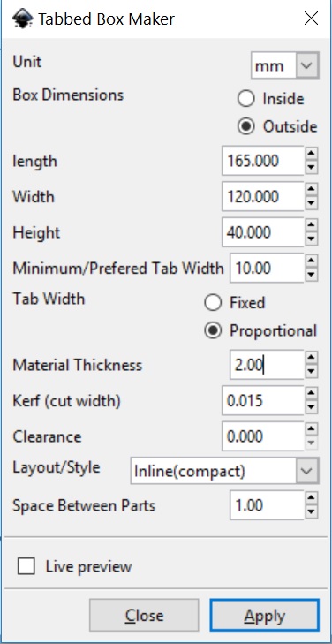Screen dimensions: 332x644
Task: Decrease Minimum/Prefered Tab Width down arrow
Action: [312, 275]
